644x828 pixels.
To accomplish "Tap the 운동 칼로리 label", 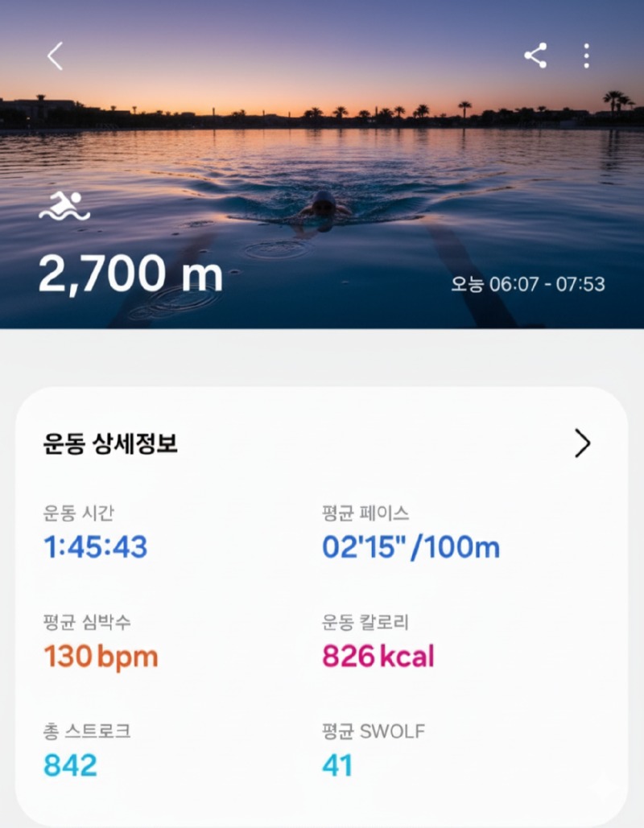I will [x=365, y=622].
